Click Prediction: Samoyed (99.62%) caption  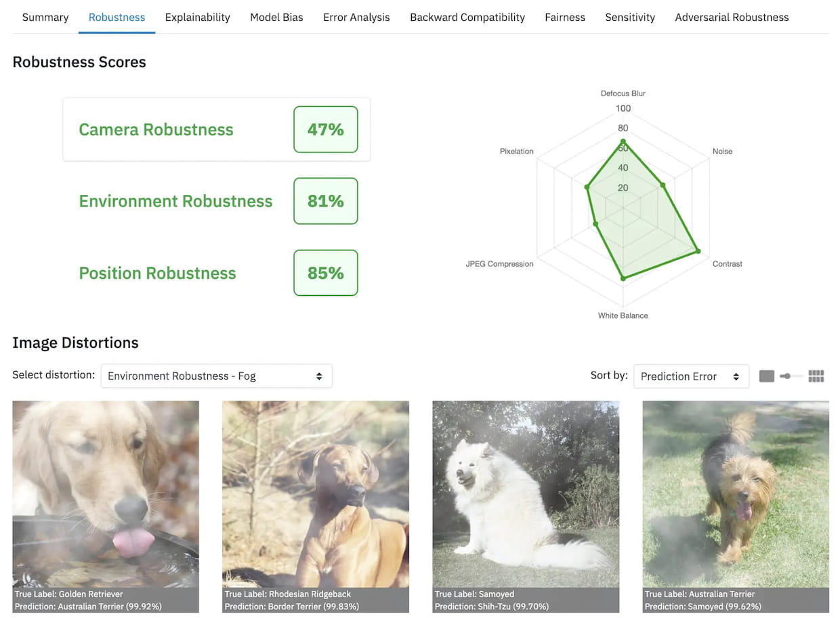point(702,606)
